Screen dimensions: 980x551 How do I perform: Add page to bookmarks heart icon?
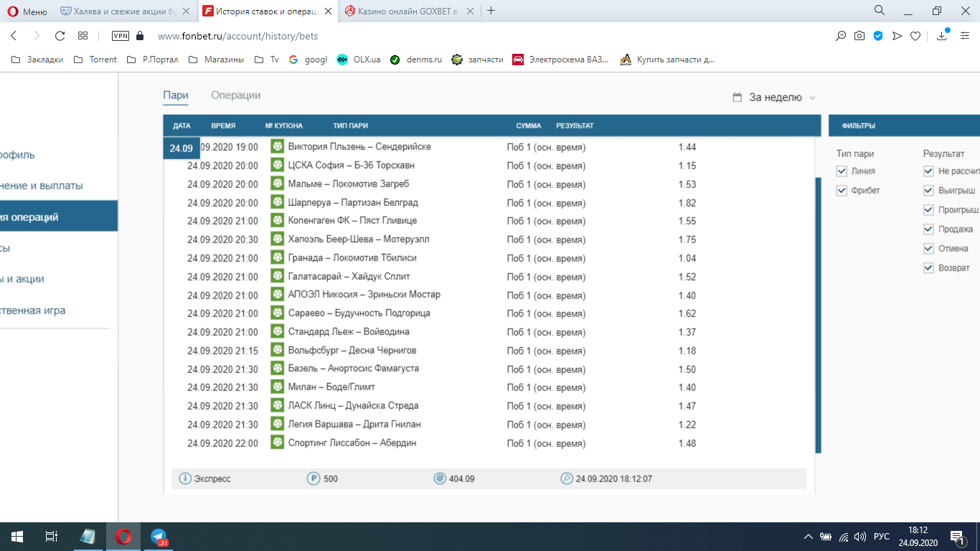915,36
